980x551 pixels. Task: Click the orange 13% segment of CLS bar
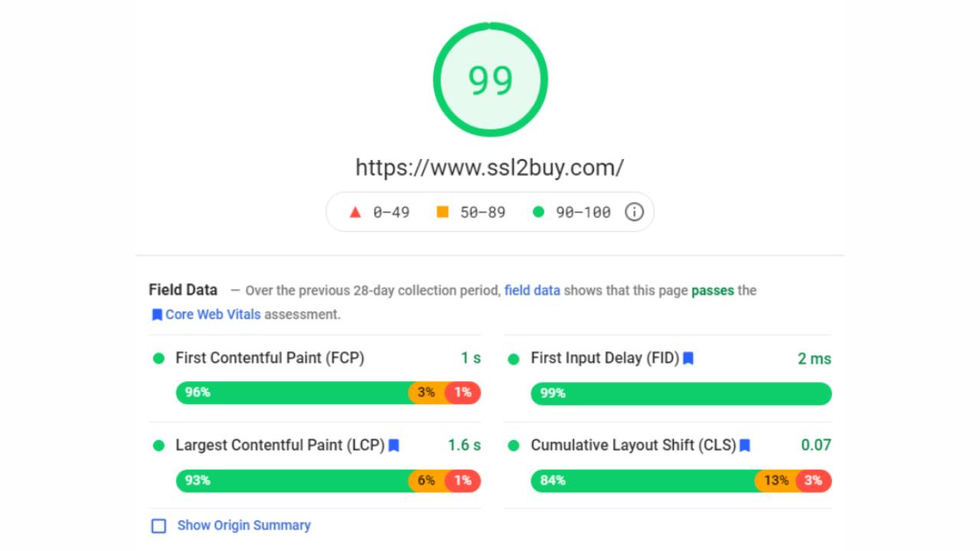point(776,481)
